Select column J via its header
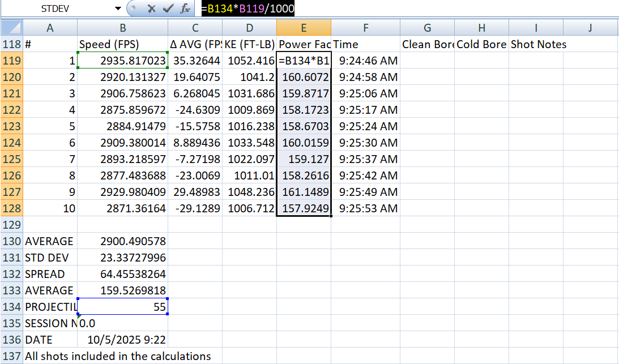Viewport: 619px width, 364px height. (x=590, y=28)
